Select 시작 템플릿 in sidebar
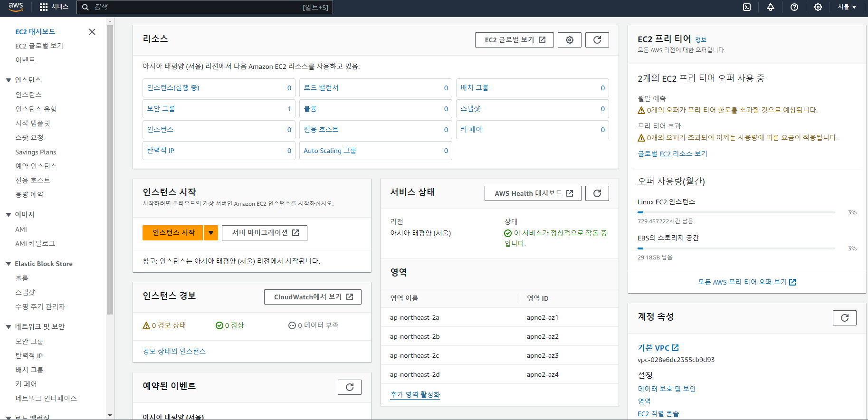This screenshot has height=420, width=868. coord(33,123)
